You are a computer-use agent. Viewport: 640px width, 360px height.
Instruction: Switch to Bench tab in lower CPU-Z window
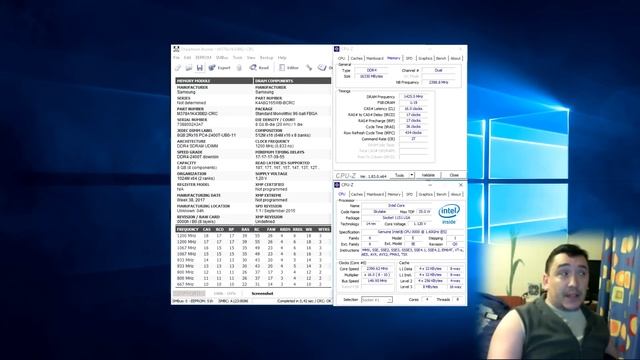pos(441,194)
